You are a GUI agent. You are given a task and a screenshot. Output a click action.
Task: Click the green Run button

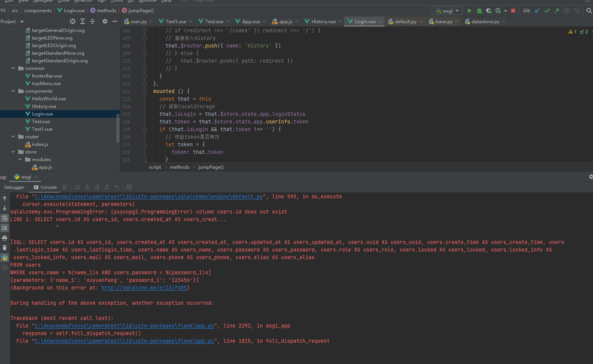point(469,11)
